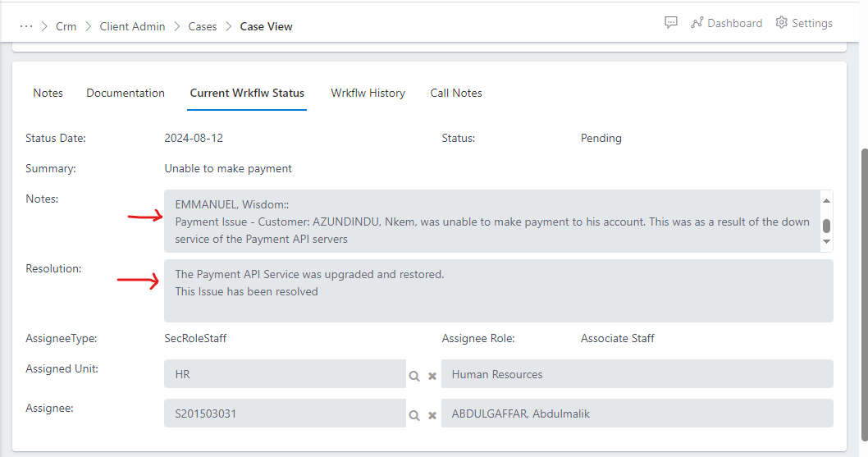
Task: Expand the breadcrumb ellipsis menu
Action: pyautogui.click(x=26, y=26)
